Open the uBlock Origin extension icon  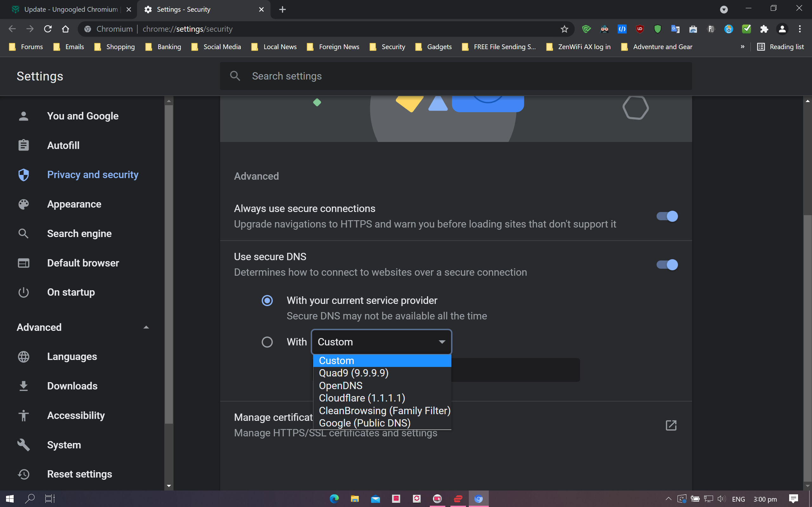coord(639,29)
